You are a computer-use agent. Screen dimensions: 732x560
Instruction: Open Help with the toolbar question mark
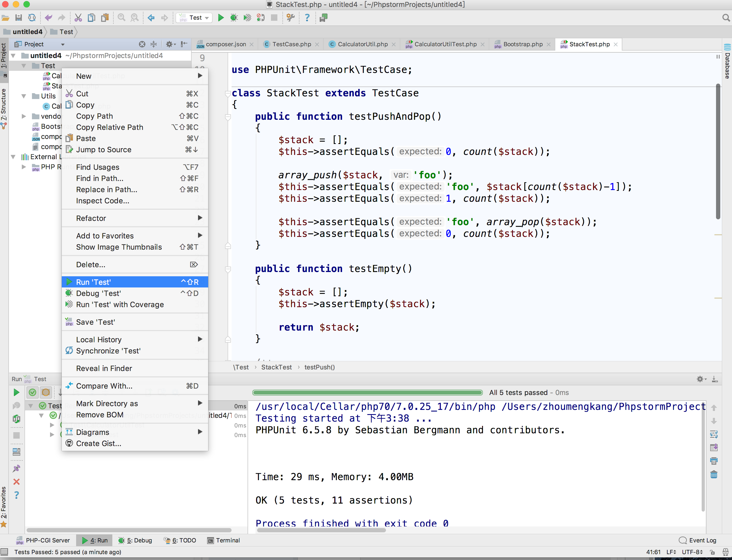[307, 18]
